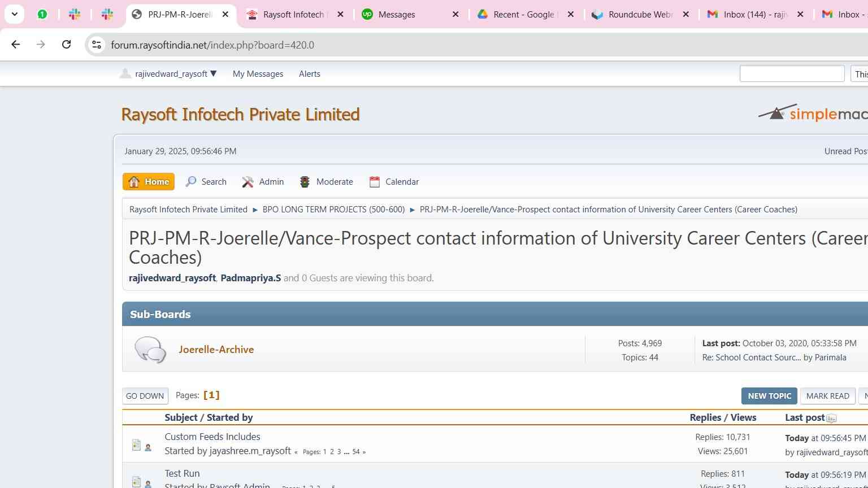Close the Raysoft Infotech browser tab

pos(340,14)
